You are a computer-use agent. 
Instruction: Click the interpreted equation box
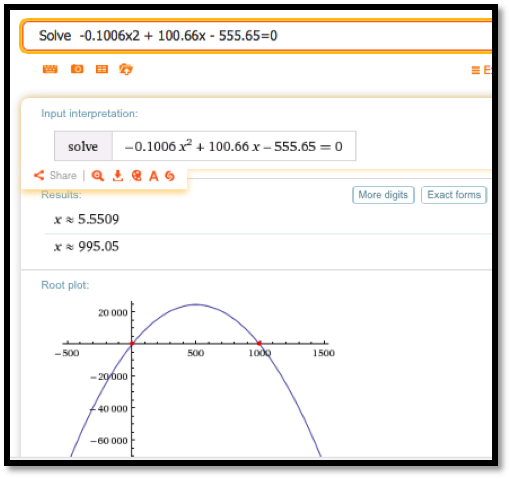(x=205, y=146)
